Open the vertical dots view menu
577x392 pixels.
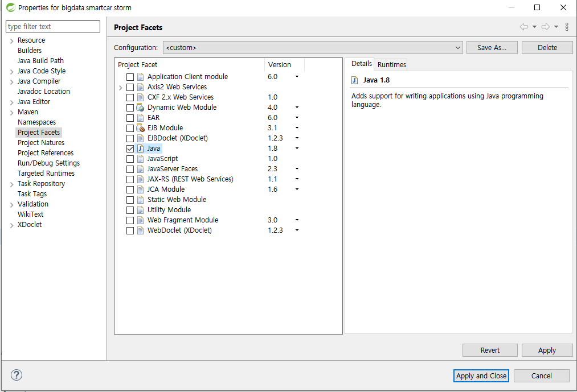567,27
